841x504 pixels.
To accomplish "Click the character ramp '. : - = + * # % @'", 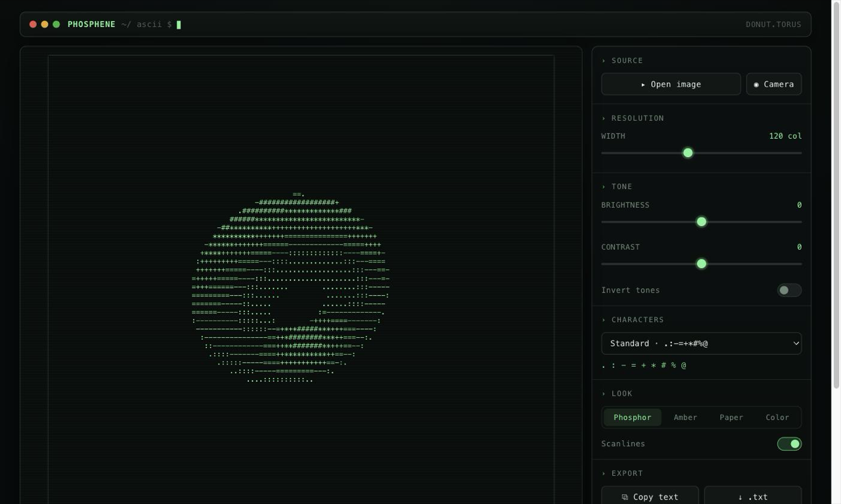I will (644, 365).
